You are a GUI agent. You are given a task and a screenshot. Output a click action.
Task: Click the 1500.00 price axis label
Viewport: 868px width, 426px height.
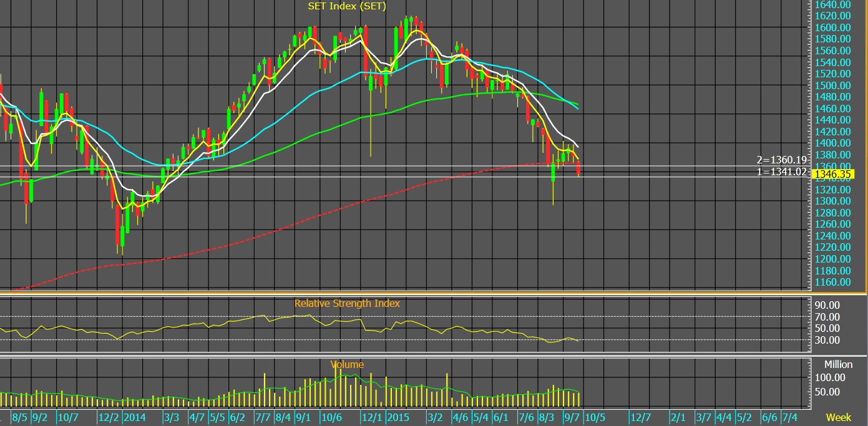[x=833, y=85]
